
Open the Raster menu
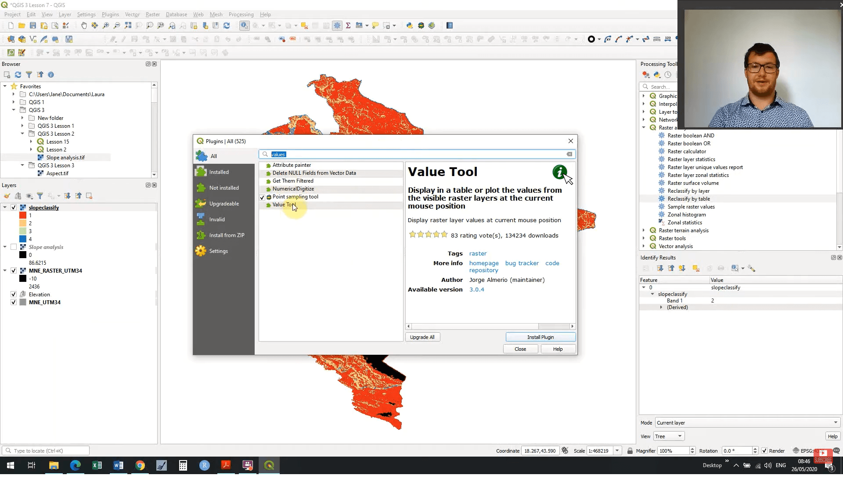point(153,14)
